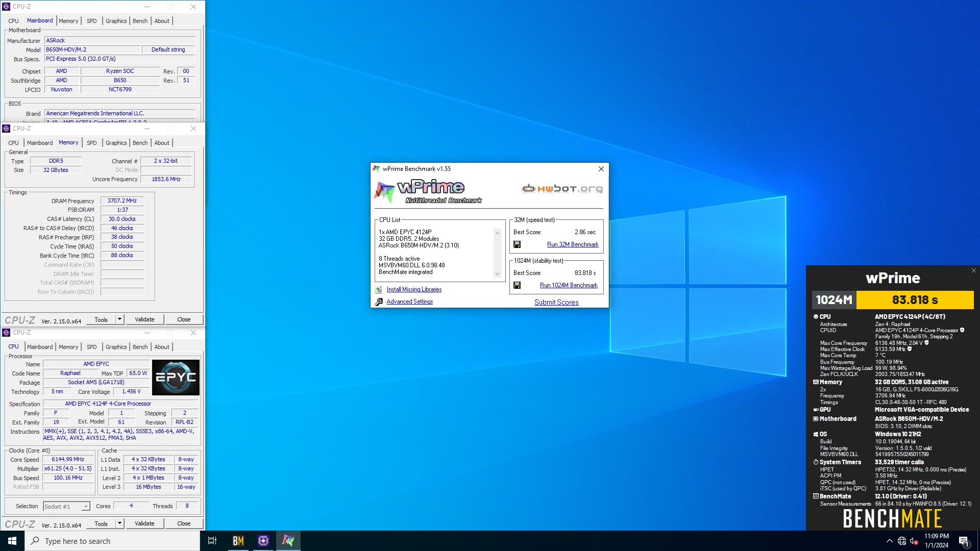Image resolution: width=980 pixels, height=551 pixels.
Task: Click the floppy disk save icon for 32M score
Action: click(517, 244)
